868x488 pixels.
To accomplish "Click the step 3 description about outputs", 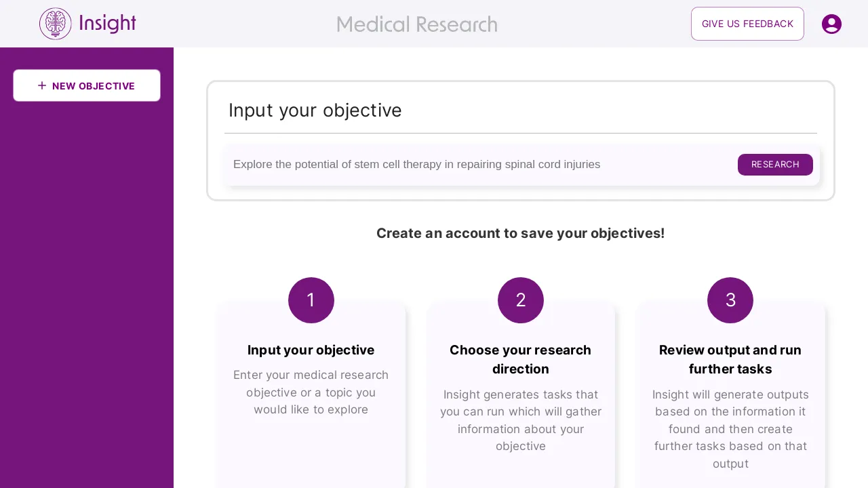I will tap(730, 429).
